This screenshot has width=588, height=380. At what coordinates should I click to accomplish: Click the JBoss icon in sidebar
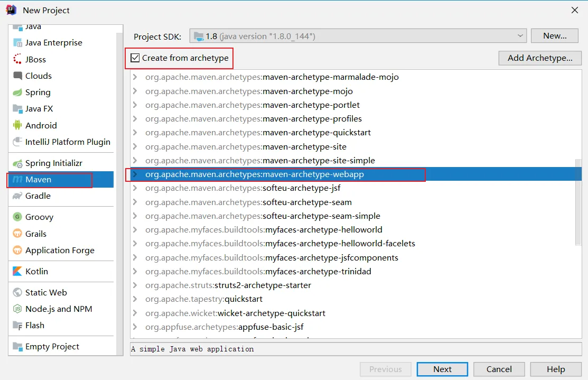click(x=17, y=59)
